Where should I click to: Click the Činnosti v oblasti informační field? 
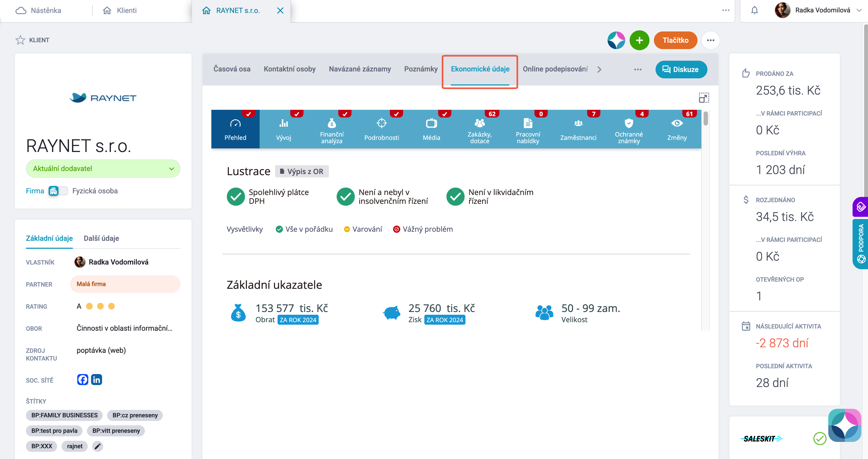click(x=124, y=328)
